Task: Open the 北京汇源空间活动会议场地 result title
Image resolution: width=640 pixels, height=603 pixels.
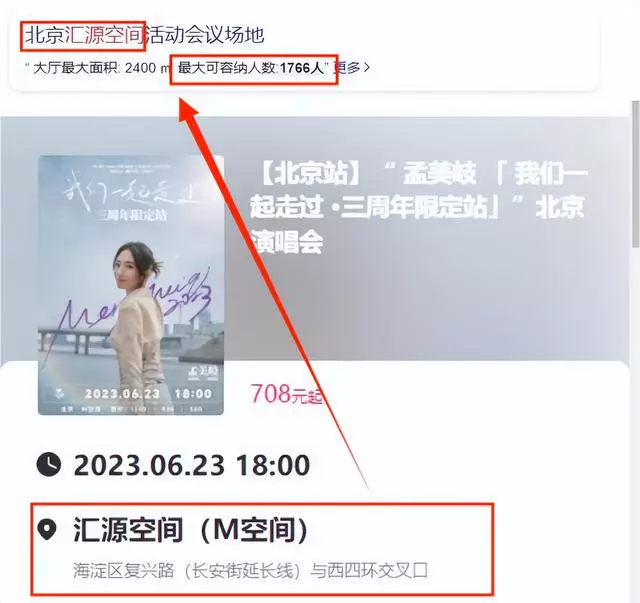Action: (144, 35)
